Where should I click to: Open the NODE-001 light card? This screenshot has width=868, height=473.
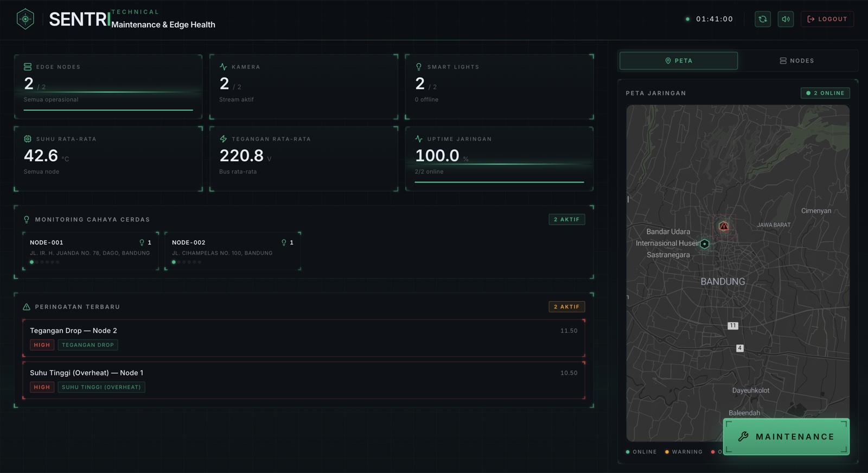pos(91,251)
